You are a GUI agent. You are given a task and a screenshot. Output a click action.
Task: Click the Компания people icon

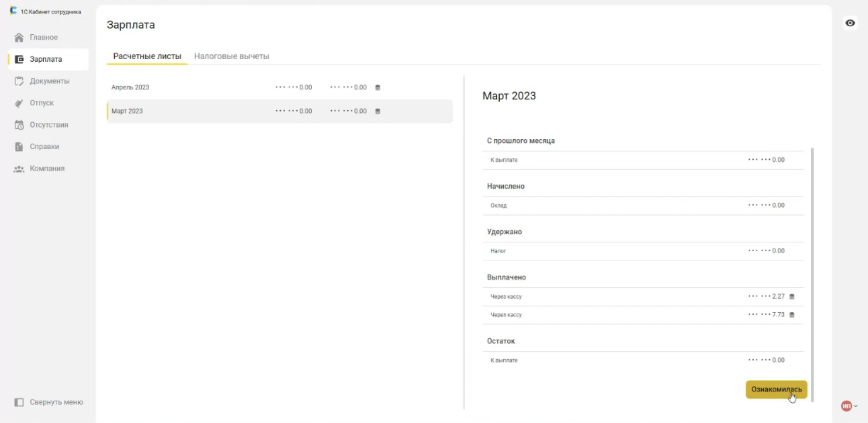pos(19,169)
